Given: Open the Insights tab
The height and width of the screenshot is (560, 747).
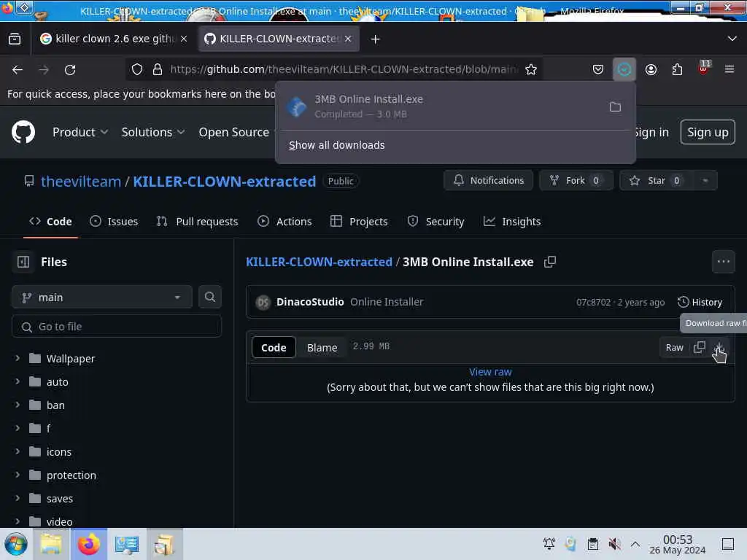Looking at the screenshot, I should (512, 222).
